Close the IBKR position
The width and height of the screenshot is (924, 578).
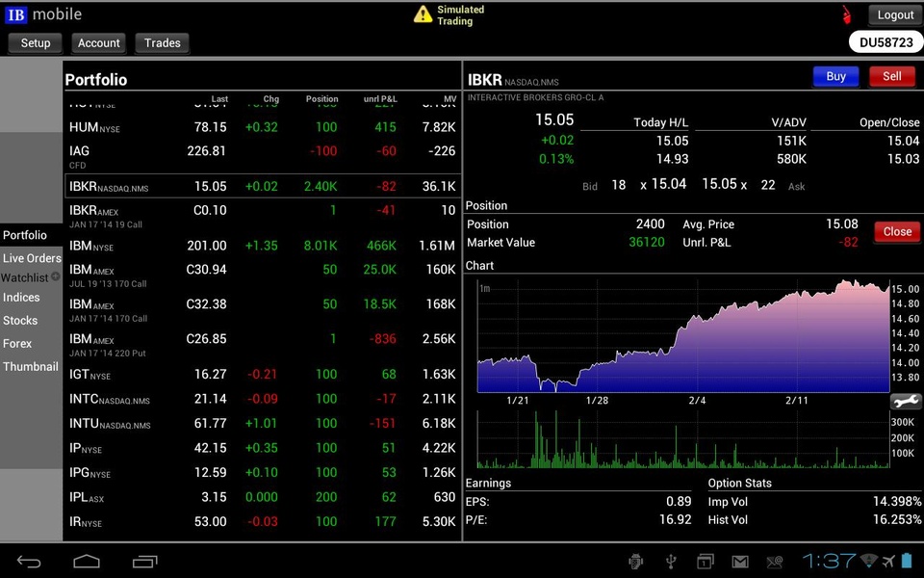(x=897, y=232)
